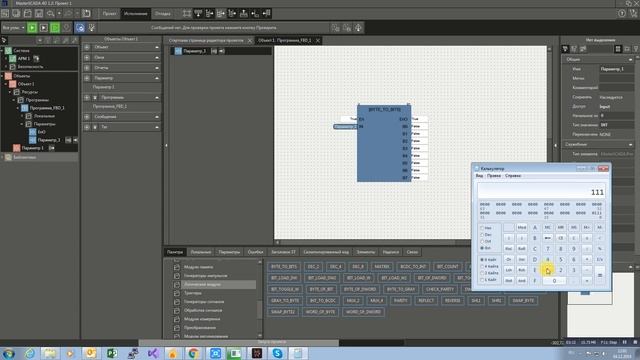
Task: Click the outlined play icon beside green play
Action: click(x=44, y=28)
